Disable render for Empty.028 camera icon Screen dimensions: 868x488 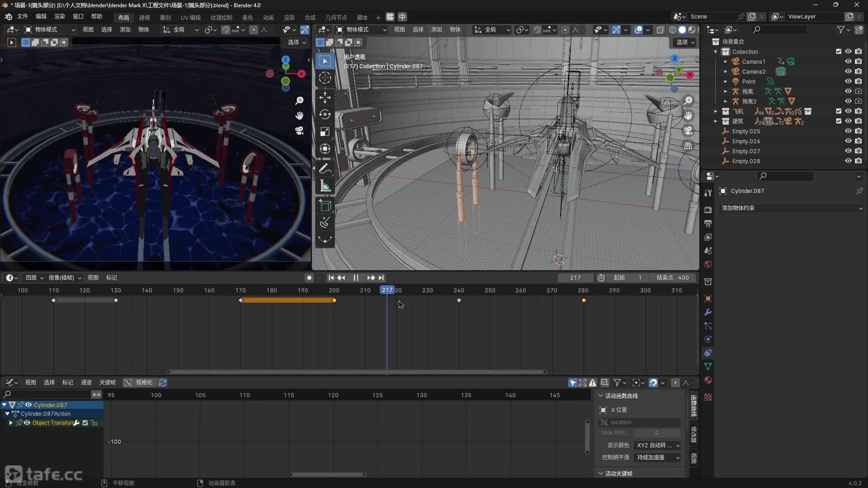point(858,161)
